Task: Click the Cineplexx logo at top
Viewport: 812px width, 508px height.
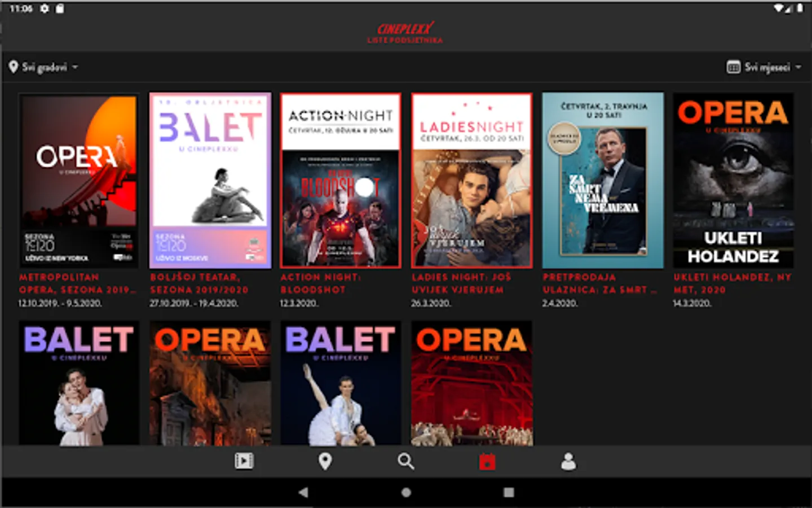Action: (x=405, y=28)
